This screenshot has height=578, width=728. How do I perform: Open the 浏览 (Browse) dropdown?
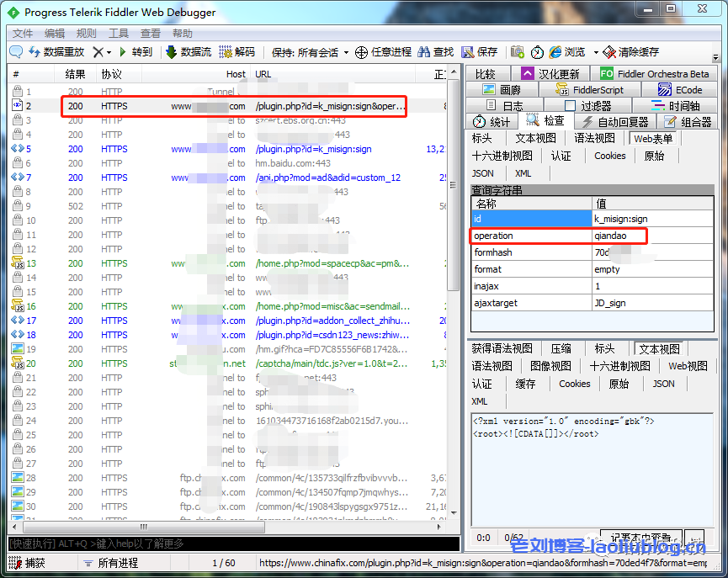point(596,52)
